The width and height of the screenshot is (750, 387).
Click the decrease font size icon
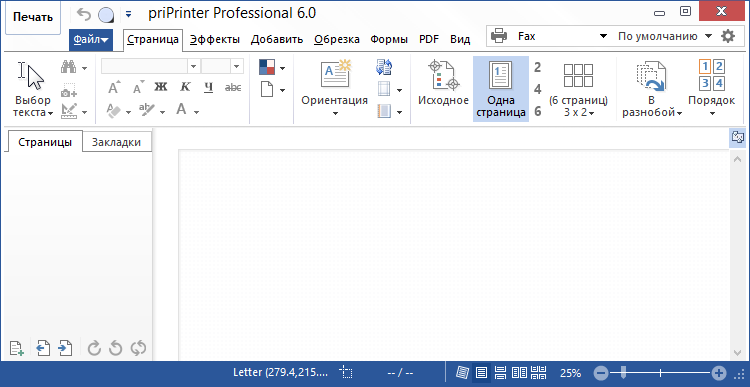pos(139,88)
